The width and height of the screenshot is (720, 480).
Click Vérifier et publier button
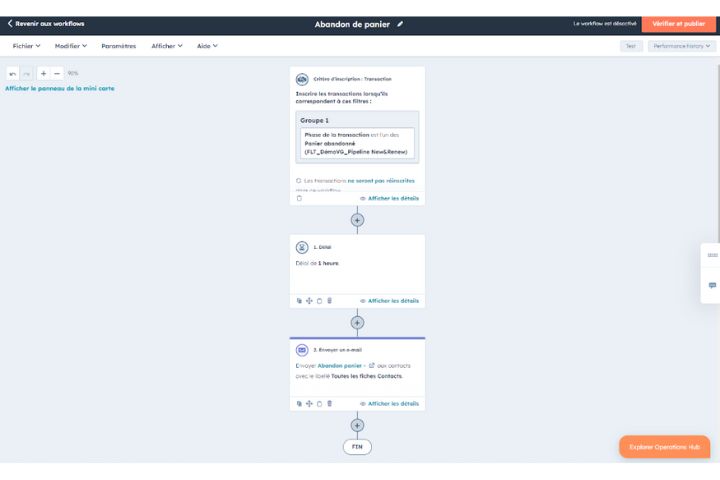pos(679,24)
